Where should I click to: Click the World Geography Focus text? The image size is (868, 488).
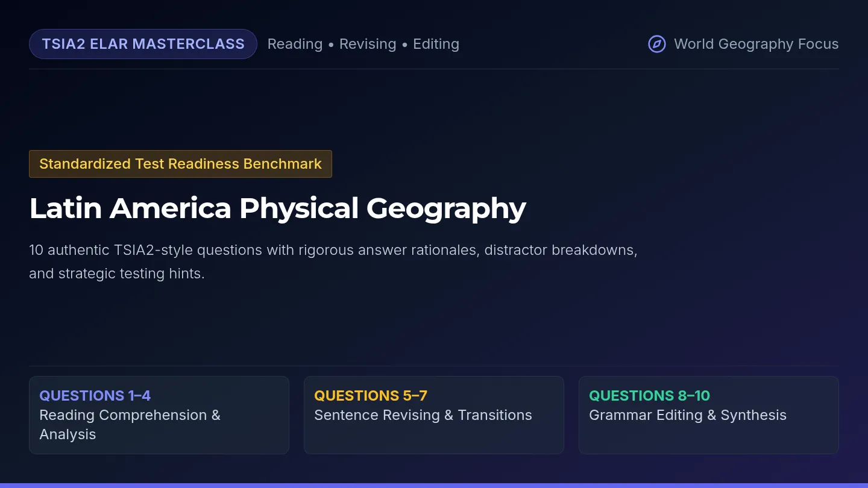click(x=756, y=44)
